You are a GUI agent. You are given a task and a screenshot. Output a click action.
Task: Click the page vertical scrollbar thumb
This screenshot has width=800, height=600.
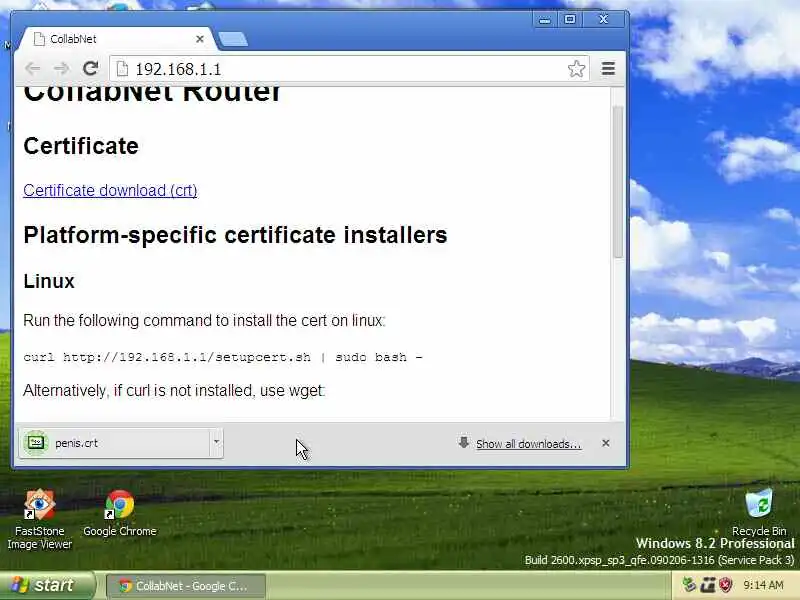[618, 182]
